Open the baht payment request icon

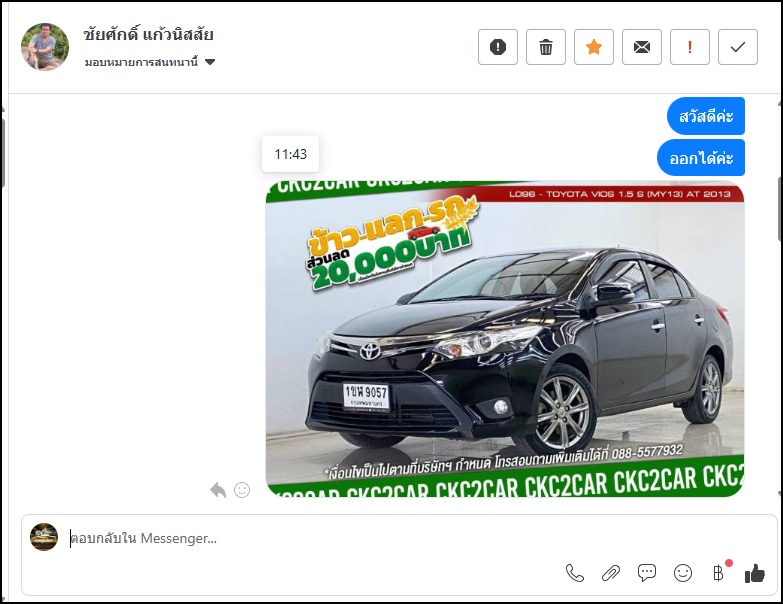tap(719, 573)
